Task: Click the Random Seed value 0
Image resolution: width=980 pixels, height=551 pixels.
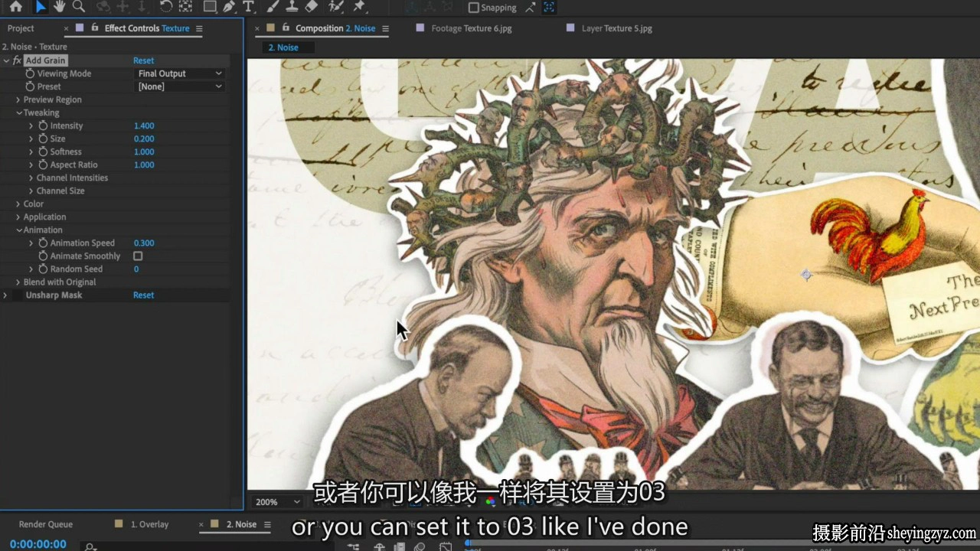Action: (136, 269)
